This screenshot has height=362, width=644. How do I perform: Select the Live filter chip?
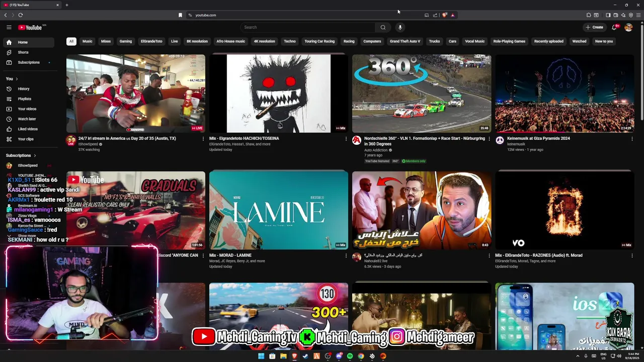(x=175, y=41)
